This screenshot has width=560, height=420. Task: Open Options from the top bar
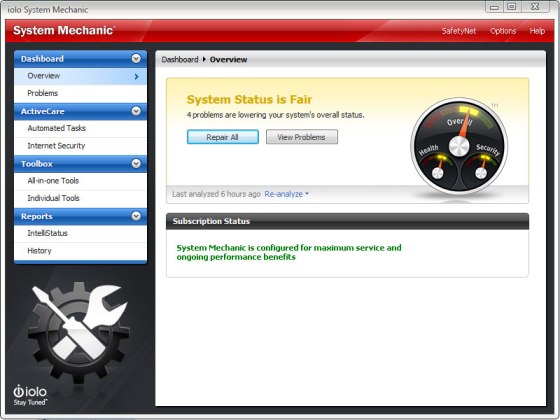click(503, 31)
